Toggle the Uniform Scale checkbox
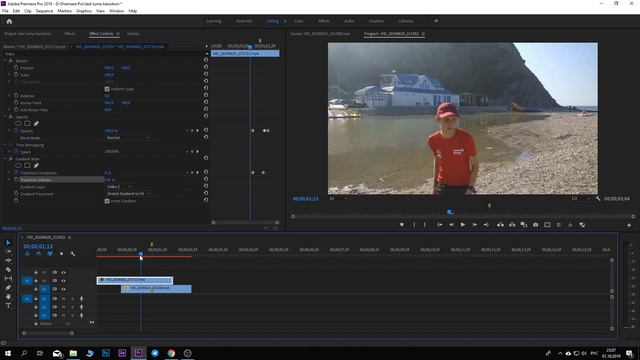The width and height of the screenshot is (640, 360). pos(107,89)
